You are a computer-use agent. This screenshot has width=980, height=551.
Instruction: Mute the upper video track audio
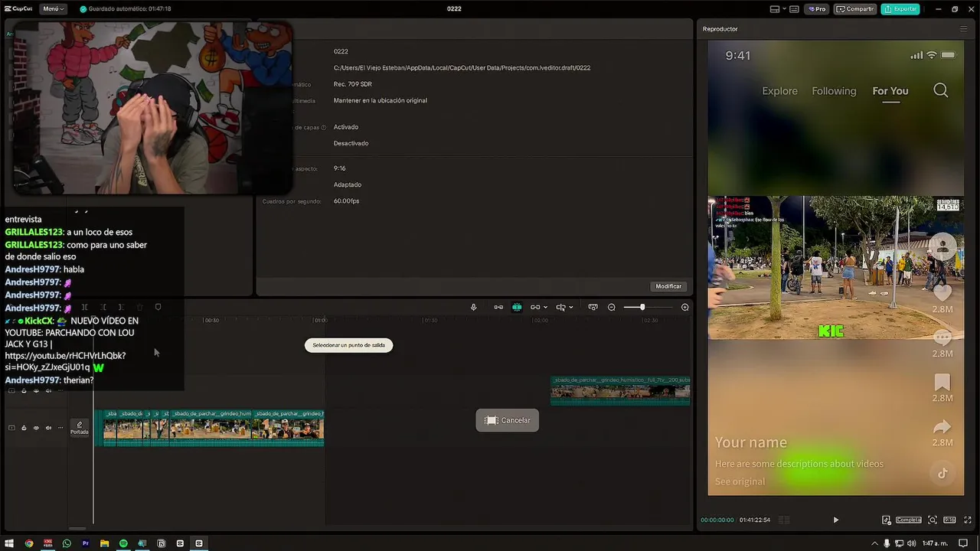point(48,391)
